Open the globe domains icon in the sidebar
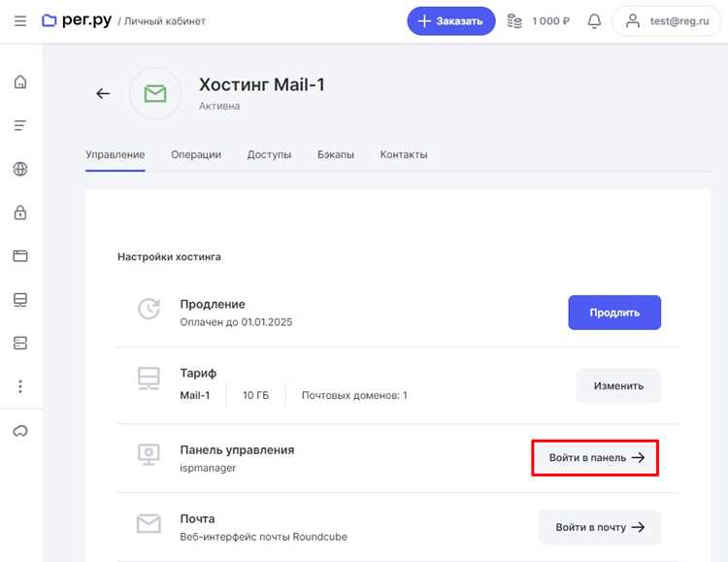 [x=20, y=169]
